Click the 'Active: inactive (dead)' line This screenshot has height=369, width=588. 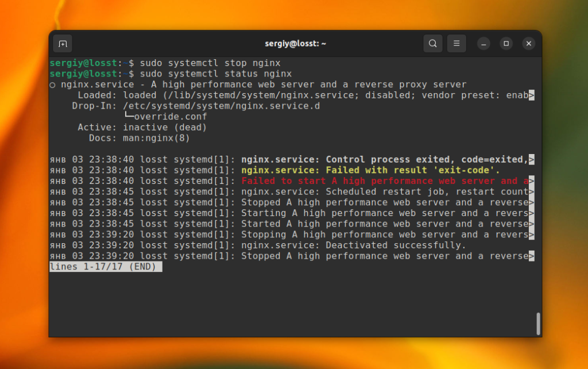coord(142,127)
